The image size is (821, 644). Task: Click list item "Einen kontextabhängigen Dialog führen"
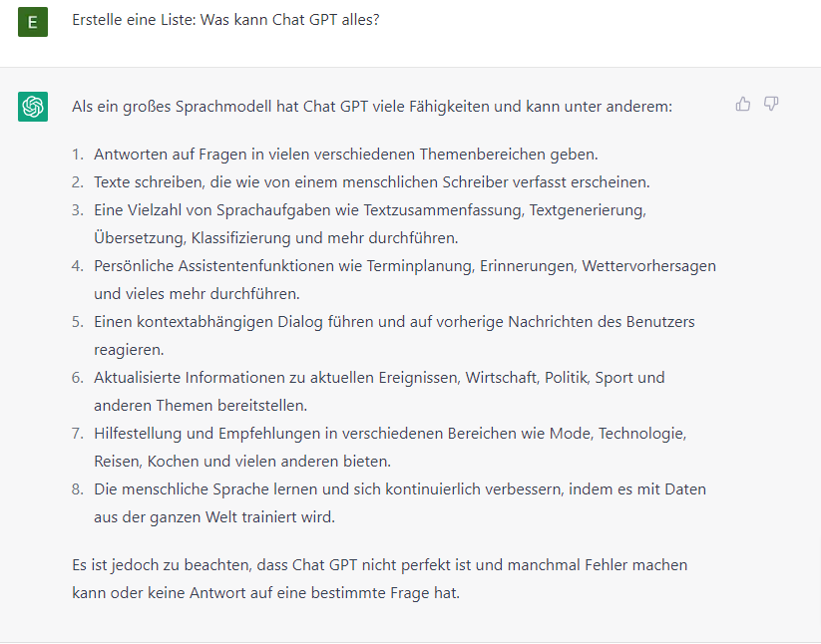(x=394, y=322)
